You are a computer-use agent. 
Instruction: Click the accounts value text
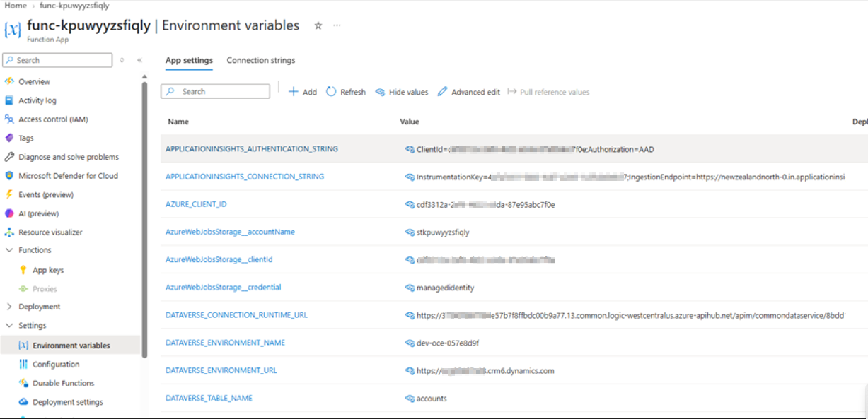click(432, 399)
